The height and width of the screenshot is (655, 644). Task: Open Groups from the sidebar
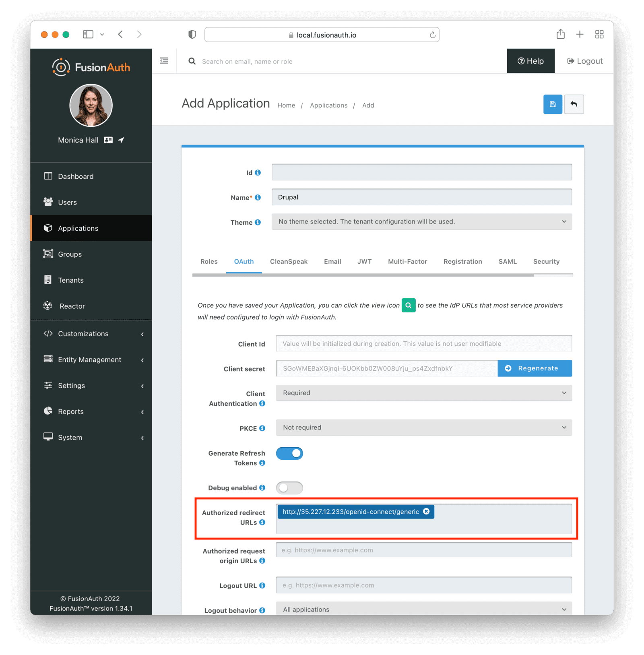(70, 254)
